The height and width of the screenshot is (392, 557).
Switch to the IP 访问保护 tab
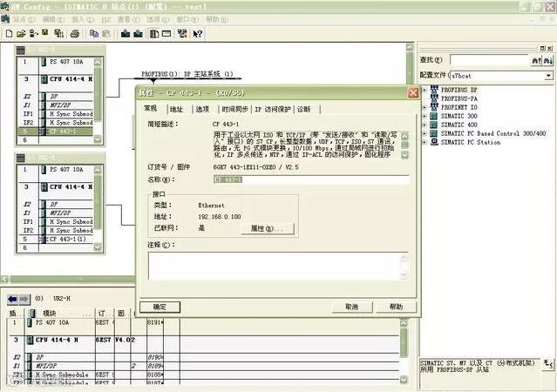[x=273, y=110]
